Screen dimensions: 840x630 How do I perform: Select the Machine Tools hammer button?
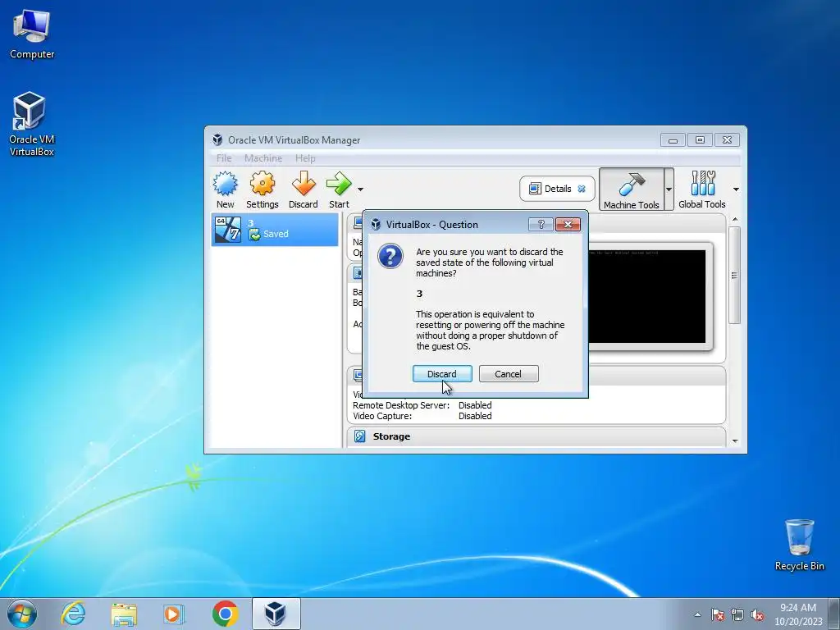click(631, 189)
